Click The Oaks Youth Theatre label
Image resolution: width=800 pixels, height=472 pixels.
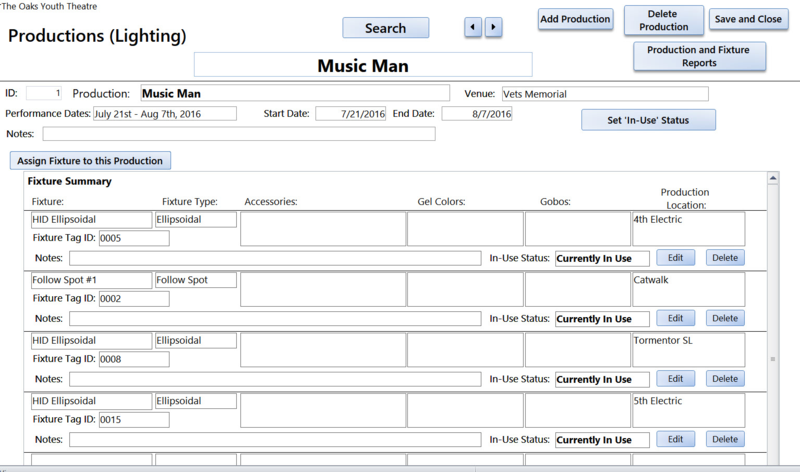[x=49, y=6]
